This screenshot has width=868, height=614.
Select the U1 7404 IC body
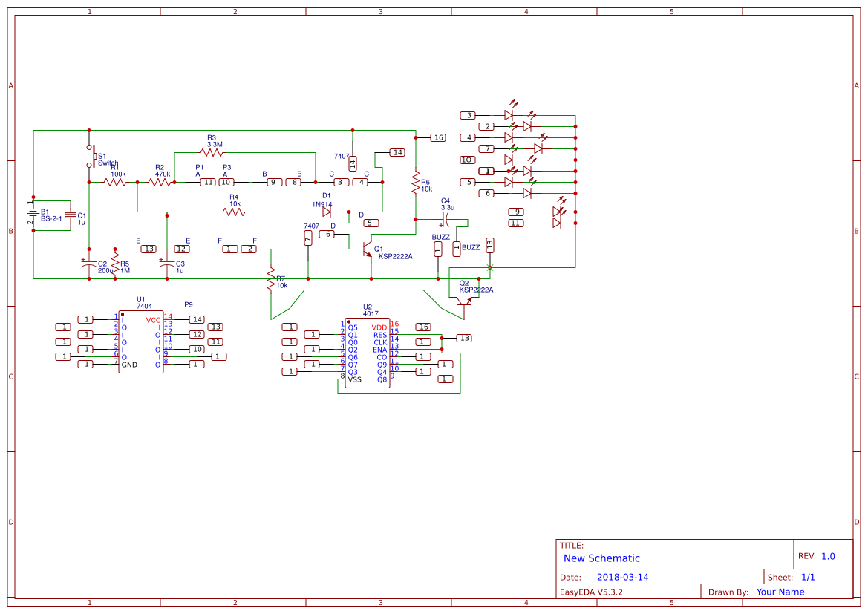click(141, 342)
